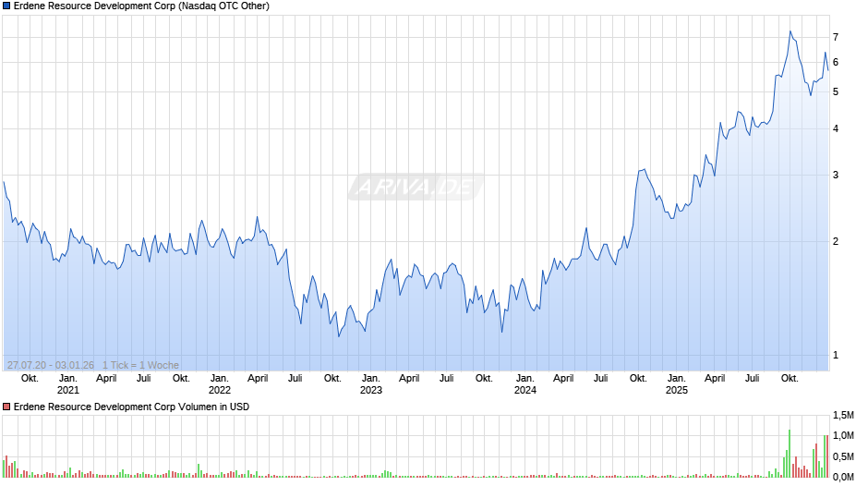Click the price axis label '5'
Image resolution: width=868 pixels, height=486 pixels.
point(836,91)
